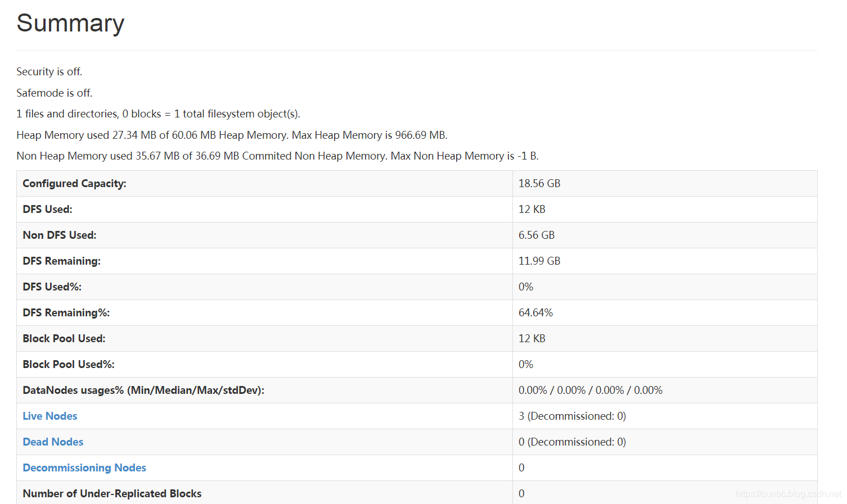Click the 0 value in Decommissioning Nodes row
This screenshot has height=504, width=847.
coord(521,467)
